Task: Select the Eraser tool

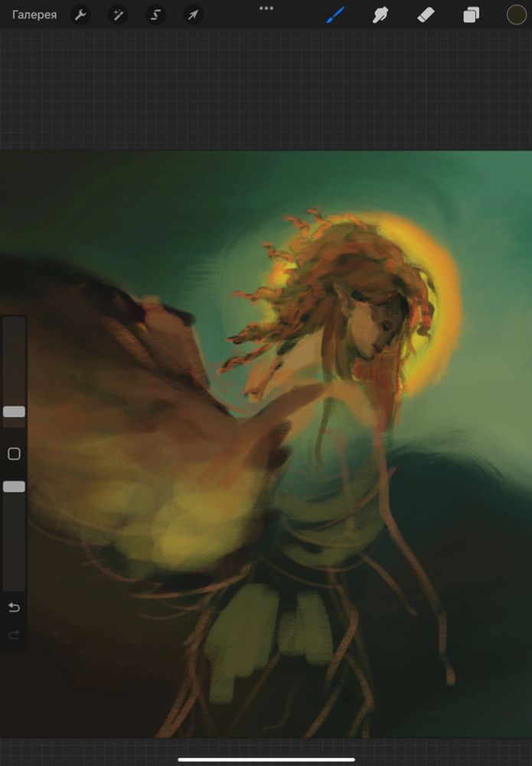Action: pos(426,15)
